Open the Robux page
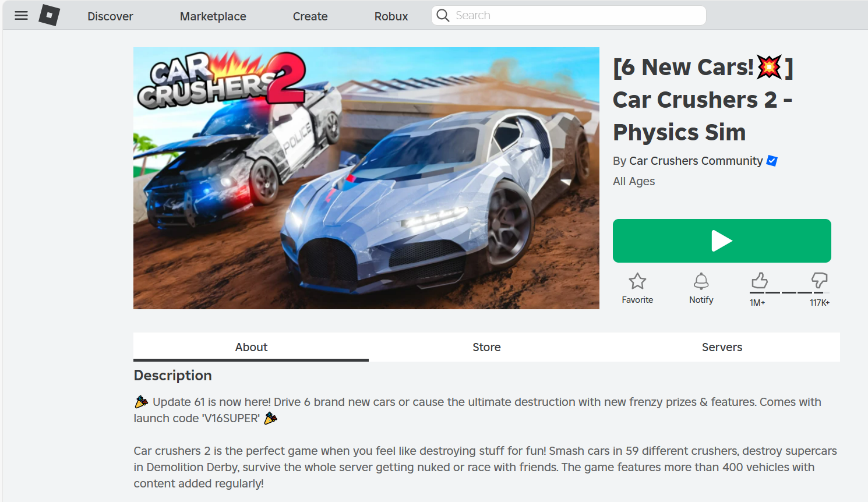The width and height of the screenshot is (868, 502). 391,16
